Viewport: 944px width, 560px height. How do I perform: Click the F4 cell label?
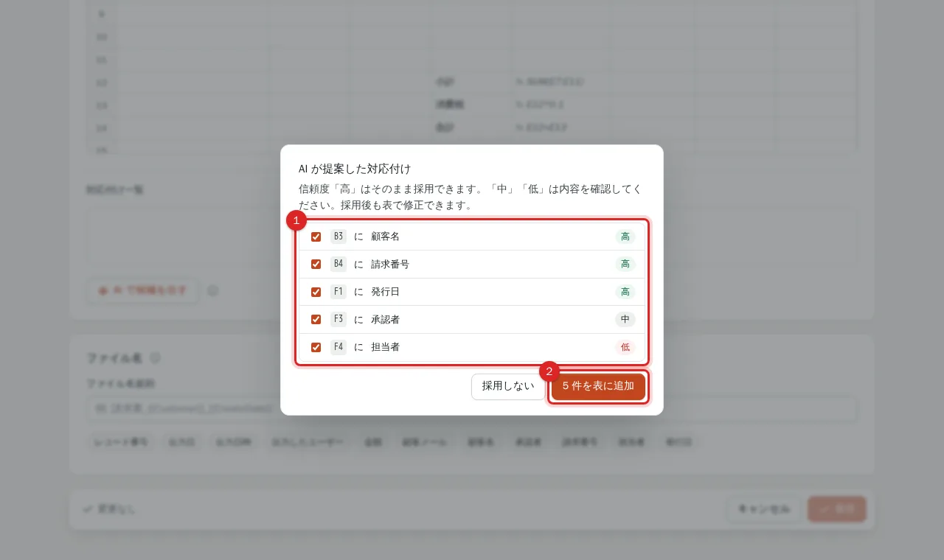click(339, 347)
